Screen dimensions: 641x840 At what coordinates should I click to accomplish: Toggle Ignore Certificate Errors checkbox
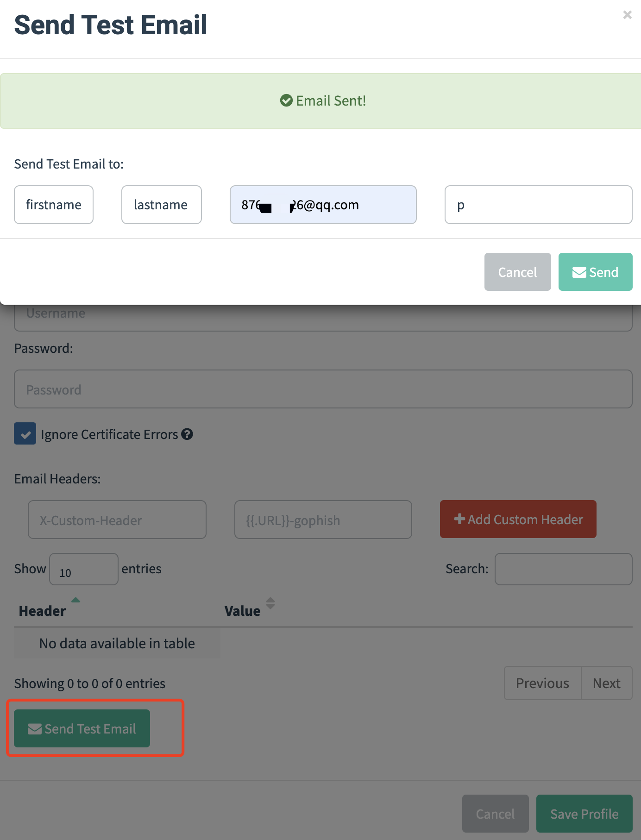[x=25, y=433]
